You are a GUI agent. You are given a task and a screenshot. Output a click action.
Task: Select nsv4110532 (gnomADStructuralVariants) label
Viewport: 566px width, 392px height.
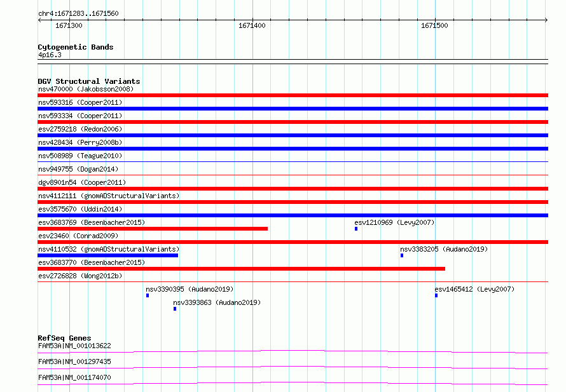click(x=109, y=249)
